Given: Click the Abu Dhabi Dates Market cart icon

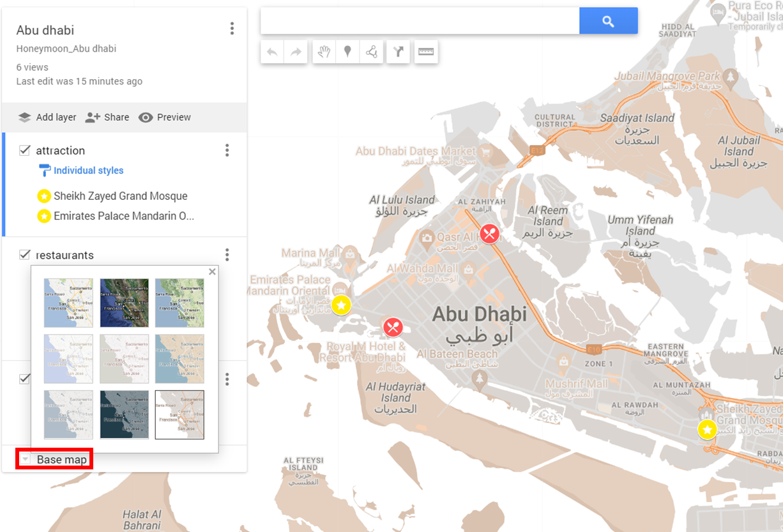Looking at the screenshot, I should pyautogui.click(x=487, y=152).
